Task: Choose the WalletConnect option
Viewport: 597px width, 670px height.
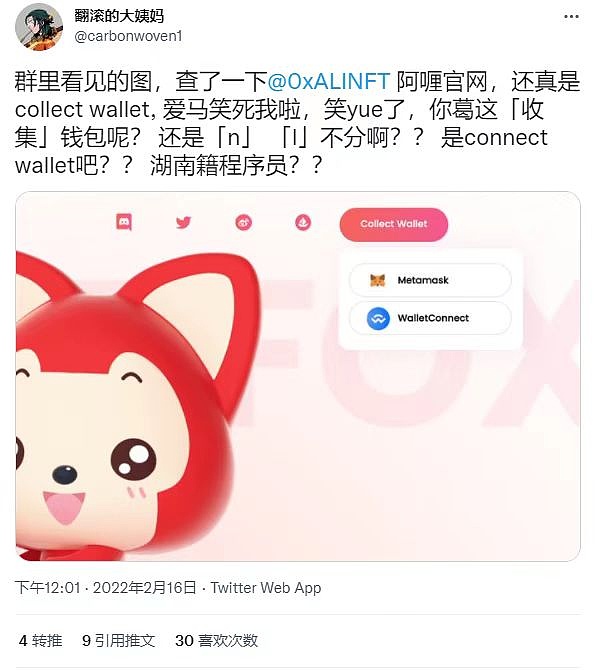Action: [x=430, y=318]
